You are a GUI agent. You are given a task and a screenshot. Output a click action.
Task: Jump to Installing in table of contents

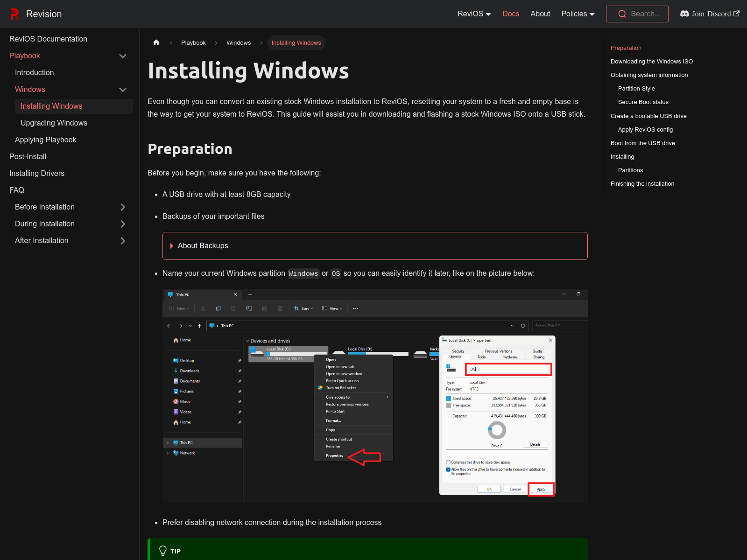pos(622,157)
